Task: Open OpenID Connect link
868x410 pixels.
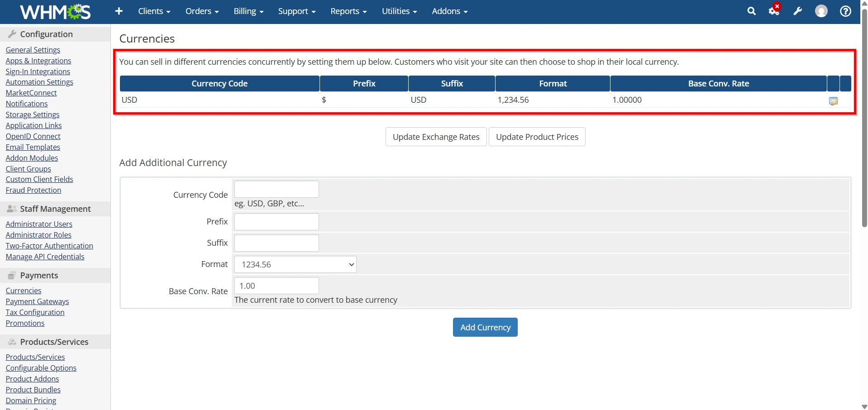Action: (33, 136)
